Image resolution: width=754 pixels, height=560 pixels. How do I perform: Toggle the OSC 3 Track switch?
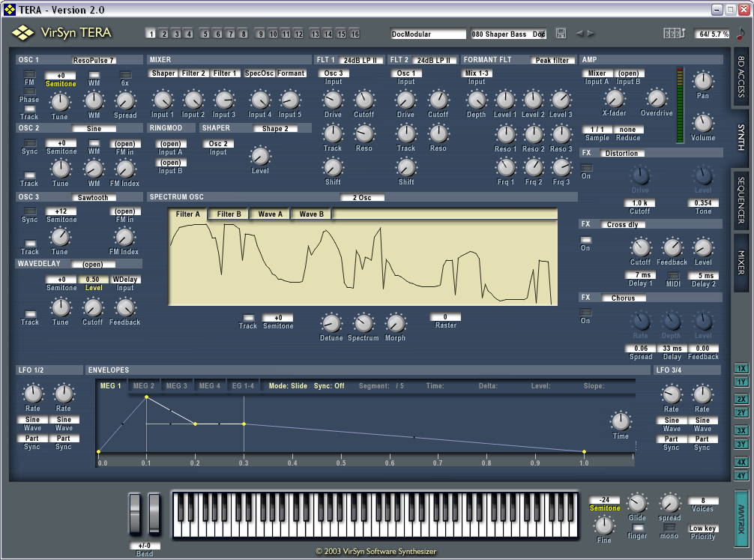click(30, 244)
